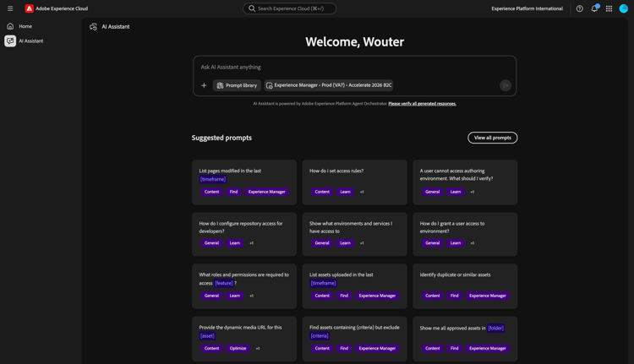Expand +1 tags on How do i set access rules card
This screenshot has height=364, width=634.
coord(362,192)
